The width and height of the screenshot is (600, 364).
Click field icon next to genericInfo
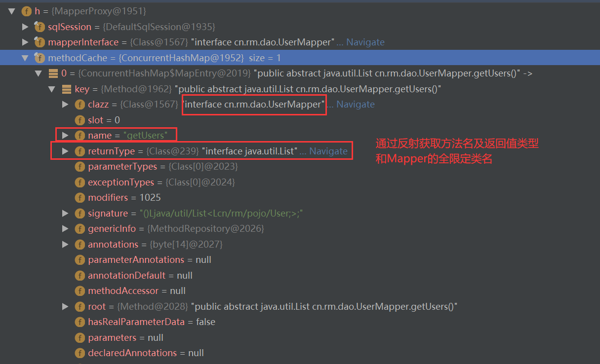click(80, 229)
